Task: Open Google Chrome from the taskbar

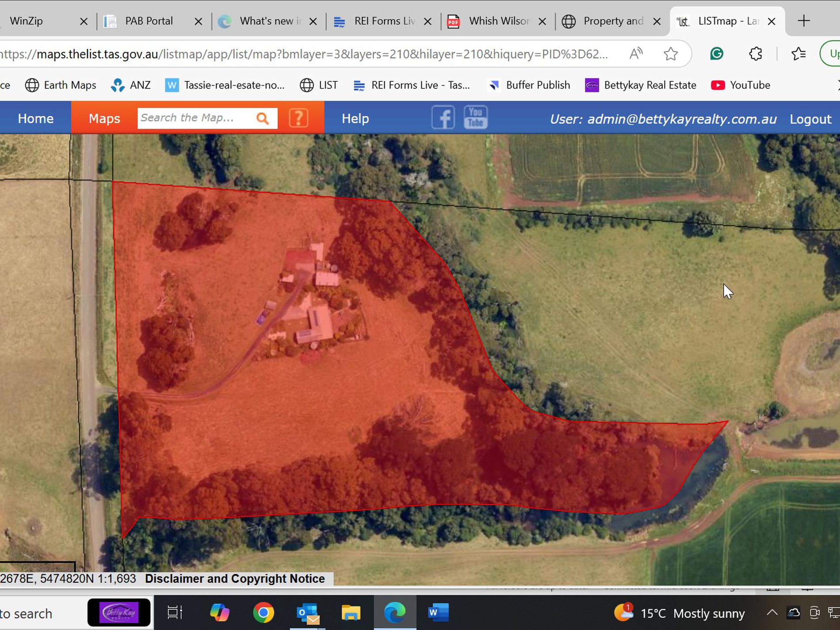Action: [263, 613]
